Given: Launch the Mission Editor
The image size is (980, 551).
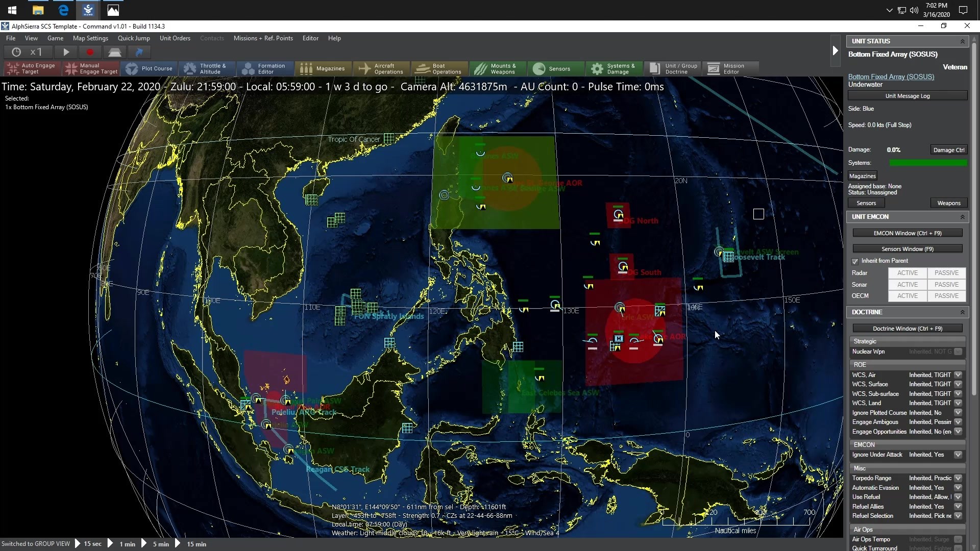Looking at the screenshot, I should tap(731, 68).
